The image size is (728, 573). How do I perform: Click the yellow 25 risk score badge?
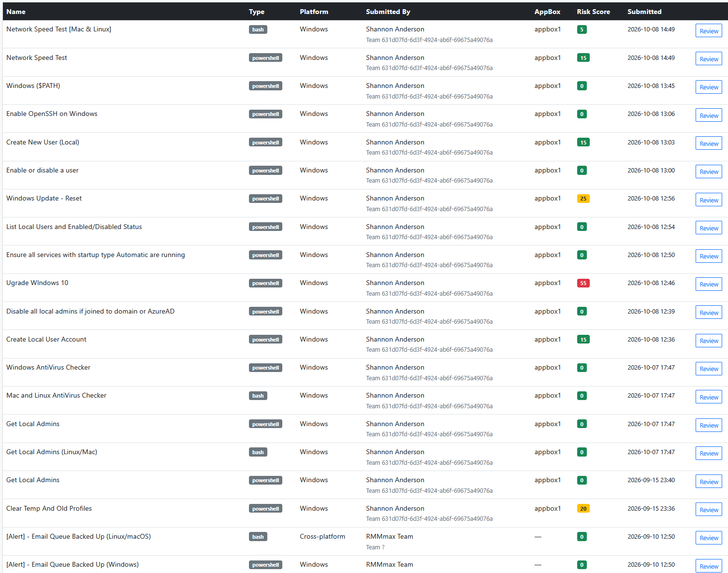[x=583, y=199]
